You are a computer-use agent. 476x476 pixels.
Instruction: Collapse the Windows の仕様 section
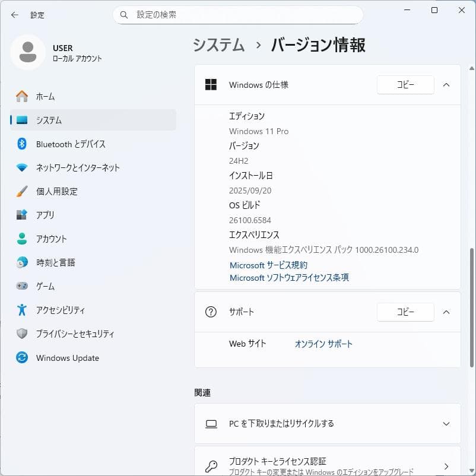pyautogui.click(x=446, y=84)
